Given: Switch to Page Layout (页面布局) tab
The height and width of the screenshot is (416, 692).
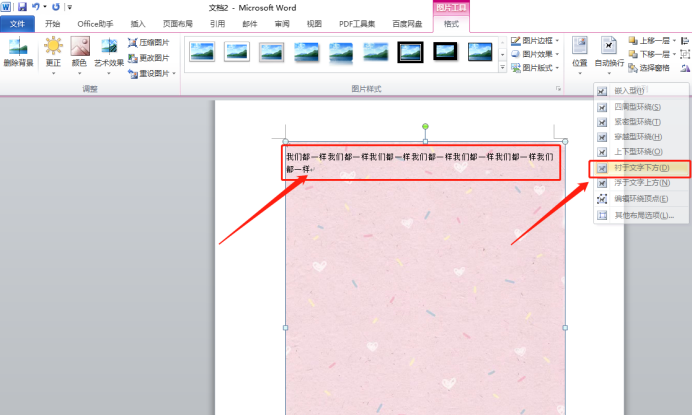Looking at the screenshot, I should (177, 24).
